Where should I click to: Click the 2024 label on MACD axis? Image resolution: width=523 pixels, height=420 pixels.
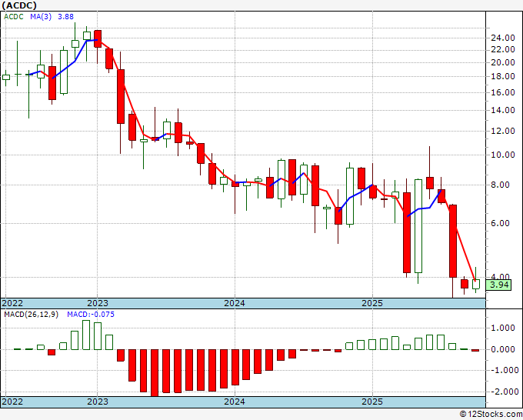[x=235, y=402]
